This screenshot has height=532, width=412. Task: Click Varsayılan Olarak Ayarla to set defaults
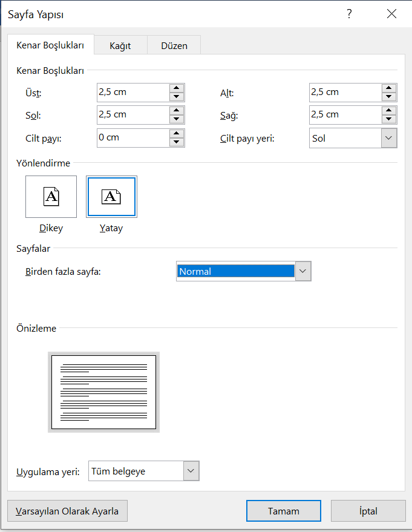click(x=67, y=511)
